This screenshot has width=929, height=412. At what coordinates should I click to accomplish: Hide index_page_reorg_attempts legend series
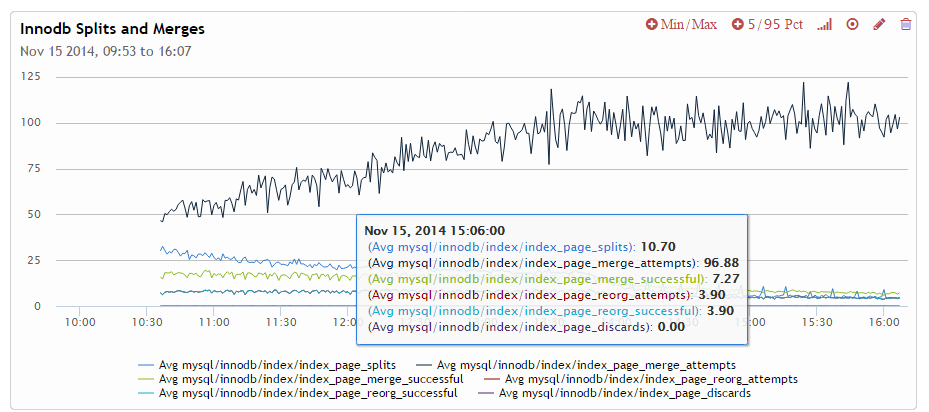(x=651, y=380)
